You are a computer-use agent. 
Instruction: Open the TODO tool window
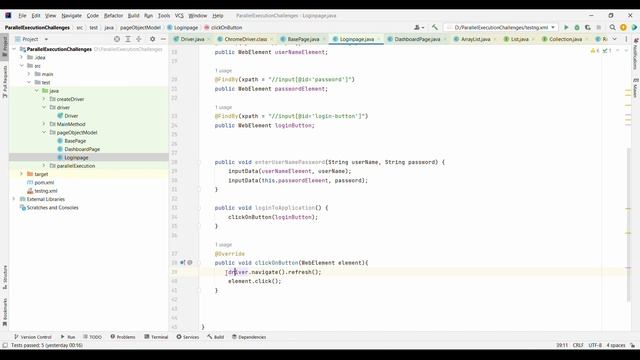[92, 337]
